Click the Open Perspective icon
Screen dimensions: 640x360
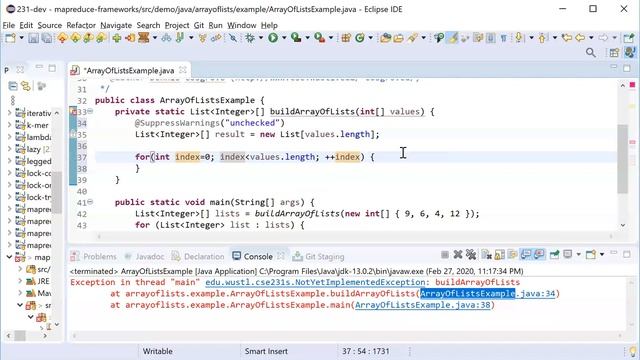[614, 53]
